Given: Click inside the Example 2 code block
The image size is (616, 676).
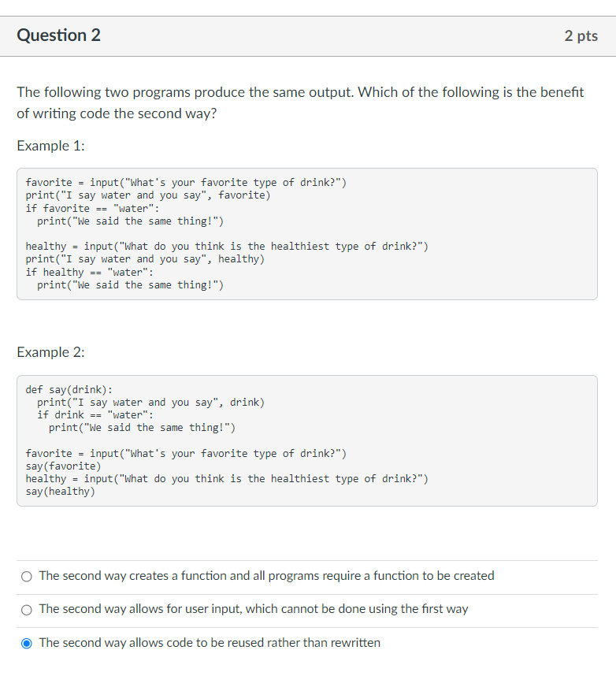Looking at the screenshot, I should 307,441.
